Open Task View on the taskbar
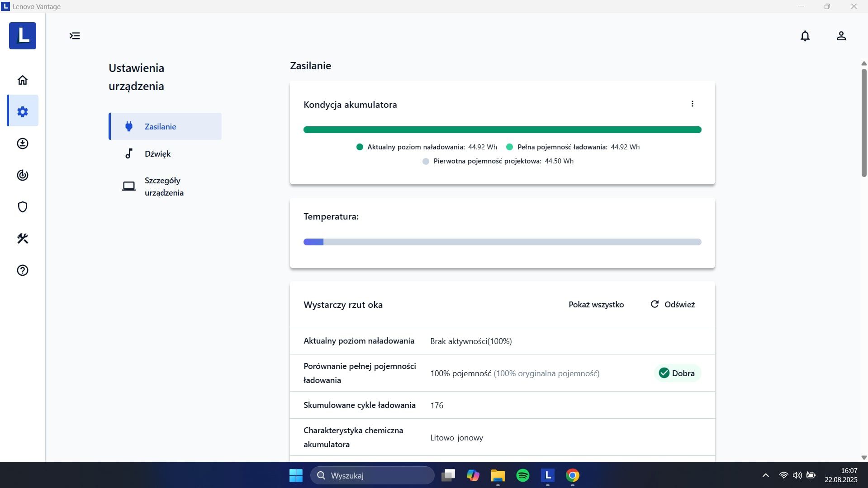This screenshot has width=868, height=488. point(448,475)
